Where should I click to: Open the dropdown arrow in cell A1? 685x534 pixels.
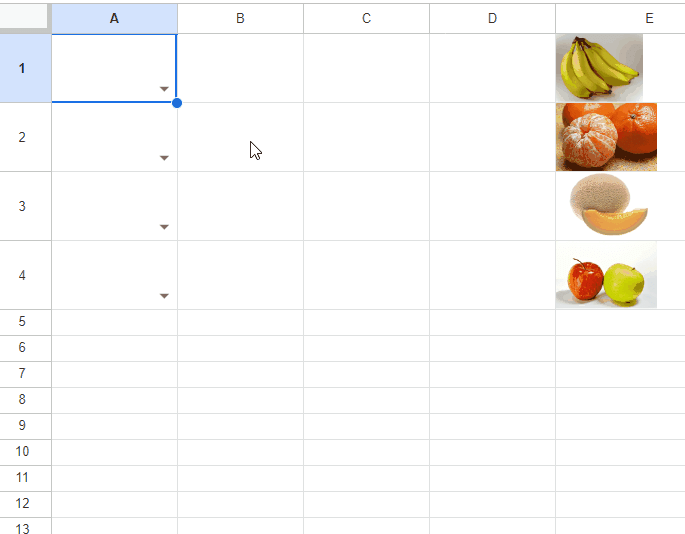pos(164,89)
